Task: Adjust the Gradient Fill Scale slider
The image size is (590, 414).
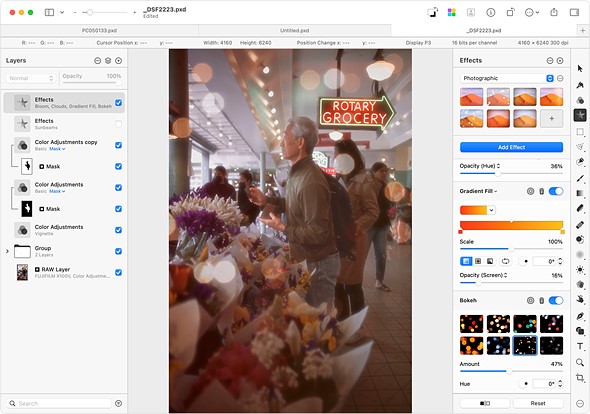Action: (x=511, y=249)
